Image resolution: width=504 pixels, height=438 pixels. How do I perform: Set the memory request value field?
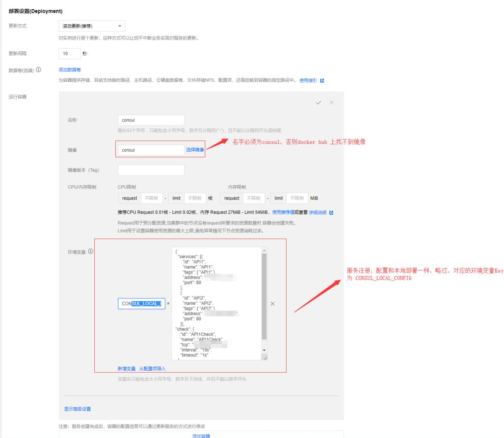click(x=254, y=198)
